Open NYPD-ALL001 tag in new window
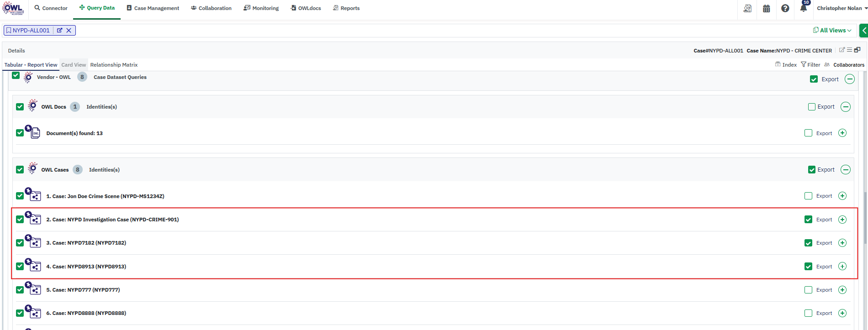The height and width of the screenshot is (330, 868). 59,31
